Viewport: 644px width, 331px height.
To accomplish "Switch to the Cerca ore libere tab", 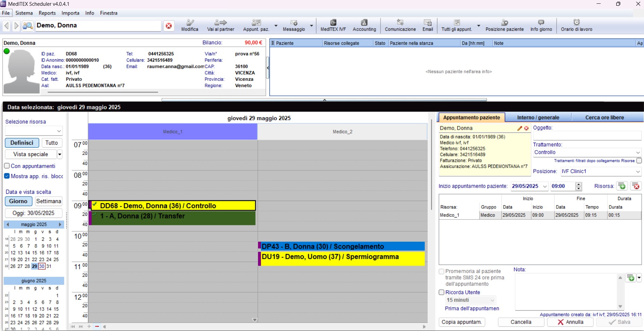I will point(604,118).
